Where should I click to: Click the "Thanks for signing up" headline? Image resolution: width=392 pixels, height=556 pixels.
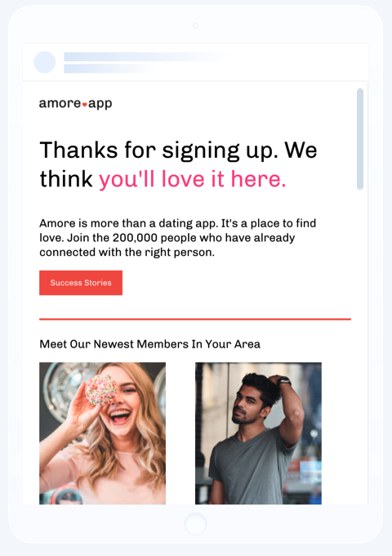pos(179,164)
